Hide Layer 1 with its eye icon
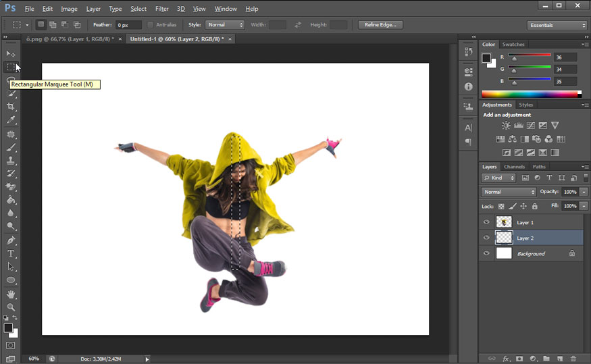Viewport: 591px width, 364px height. (x=486, y=222)
